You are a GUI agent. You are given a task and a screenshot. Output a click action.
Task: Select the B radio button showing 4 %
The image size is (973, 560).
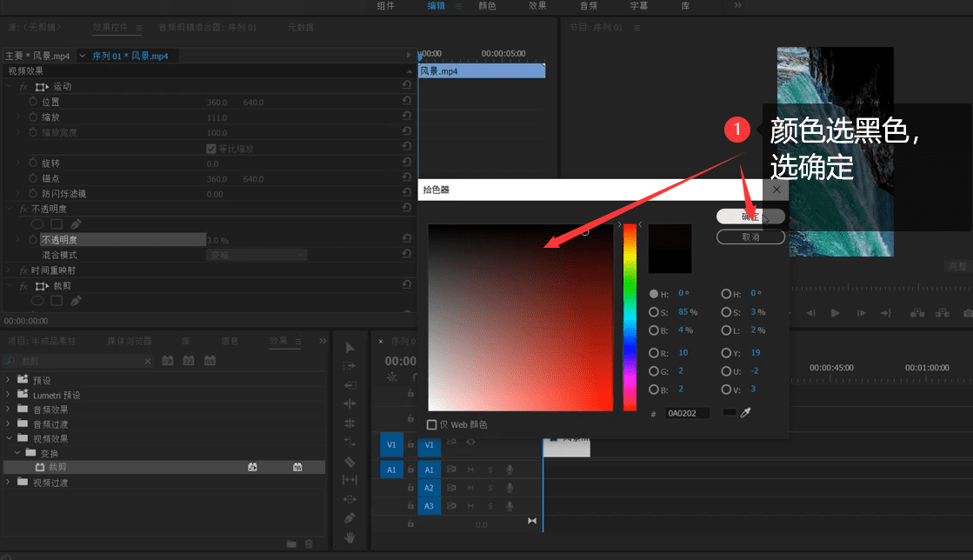[x=653, y=330]
